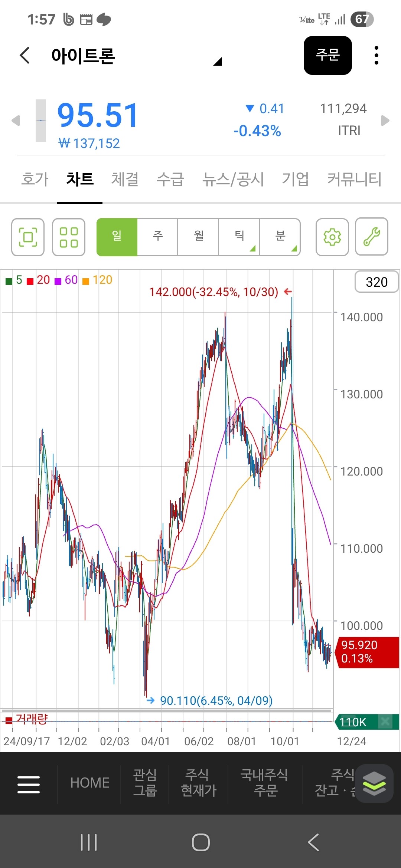Image resolution: width=401 pixels, height=868 pixels.
Task: Tap the Android home button
Action: 201,842
